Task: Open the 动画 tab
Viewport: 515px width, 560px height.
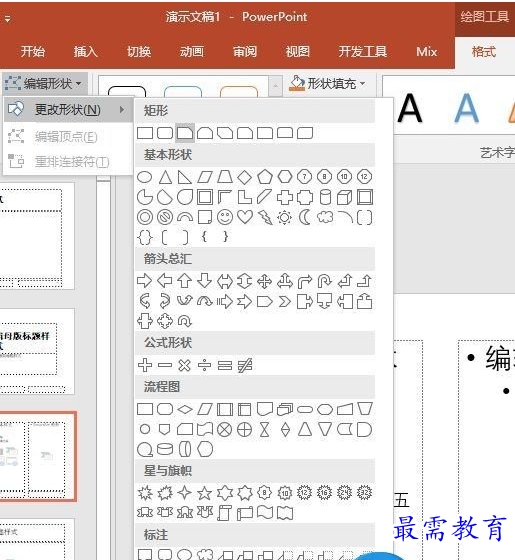Action: point(192,52)
